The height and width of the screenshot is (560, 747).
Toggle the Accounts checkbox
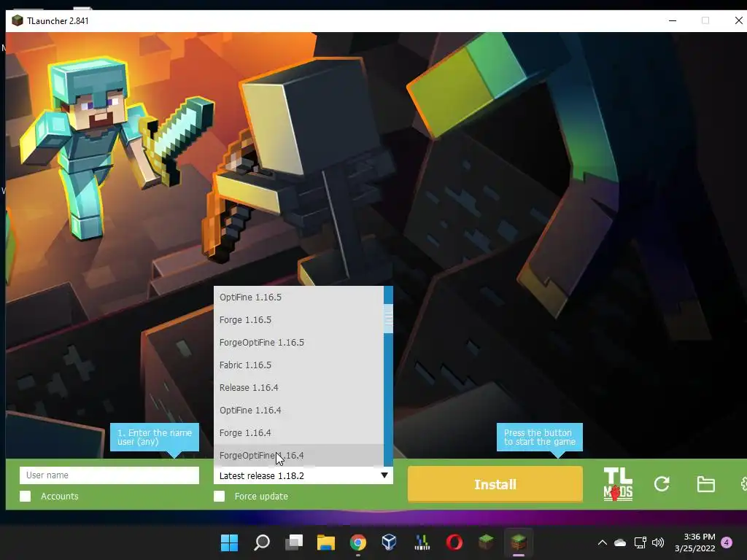pos(26,496)
